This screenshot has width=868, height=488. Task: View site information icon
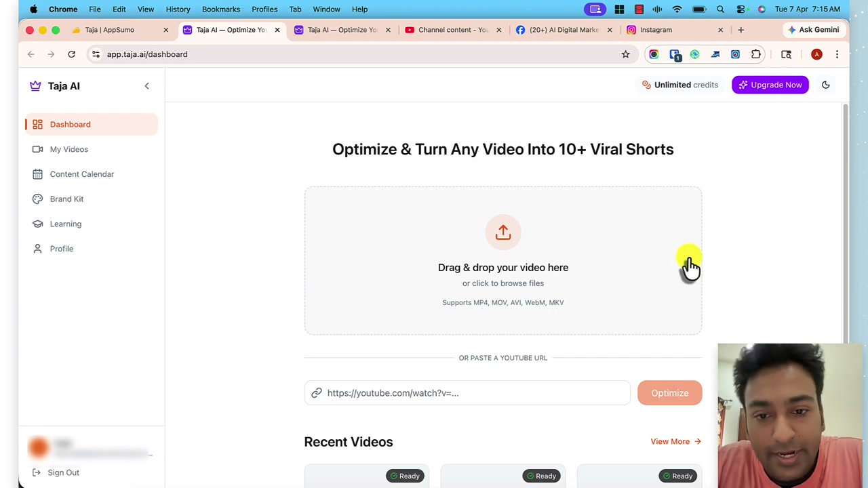click(96, 54)
